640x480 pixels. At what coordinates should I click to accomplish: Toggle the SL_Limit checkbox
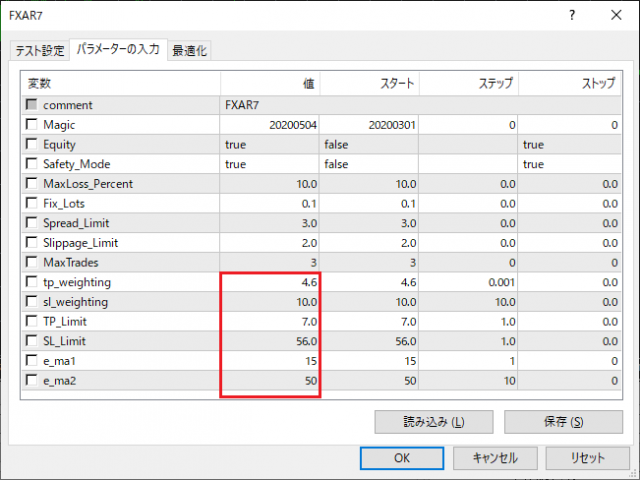tap(31, 340)
